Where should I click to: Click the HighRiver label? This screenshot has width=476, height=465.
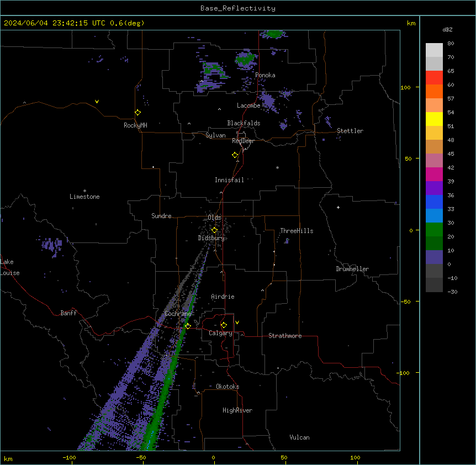click(237, 410)
